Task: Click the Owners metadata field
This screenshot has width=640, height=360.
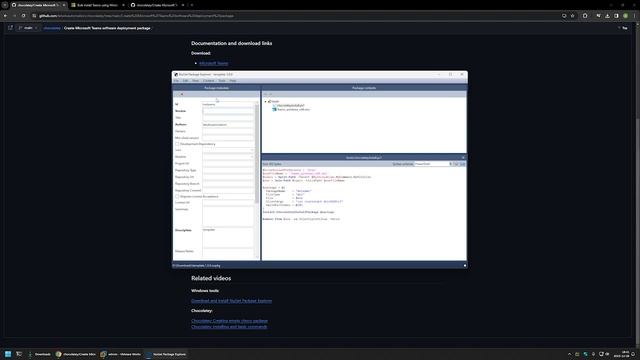Action: coord(228,131)
